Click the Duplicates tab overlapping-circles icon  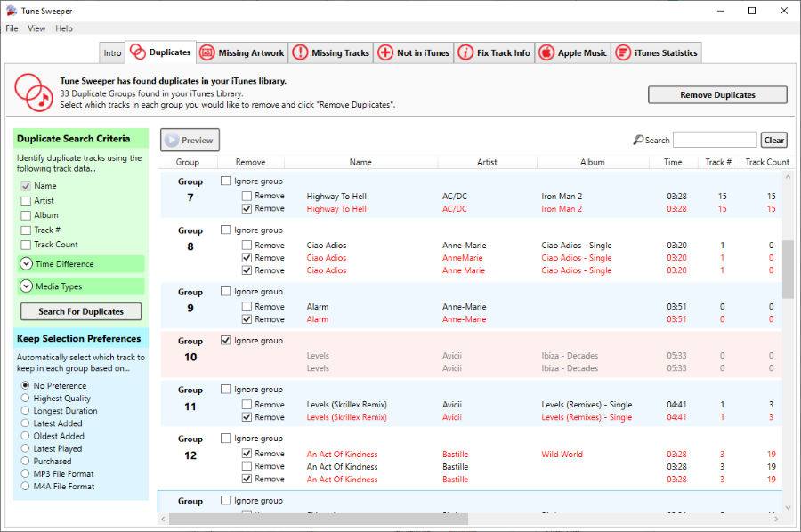(137, 52)
